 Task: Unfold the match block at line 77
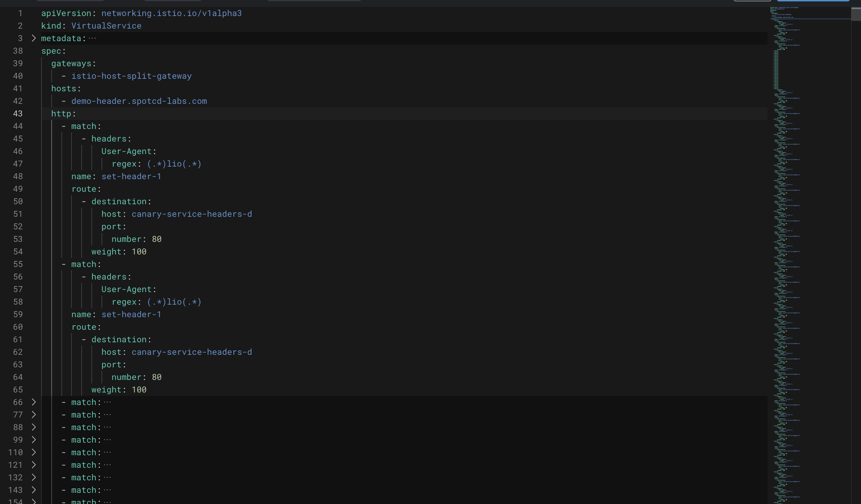pos(33,415)
